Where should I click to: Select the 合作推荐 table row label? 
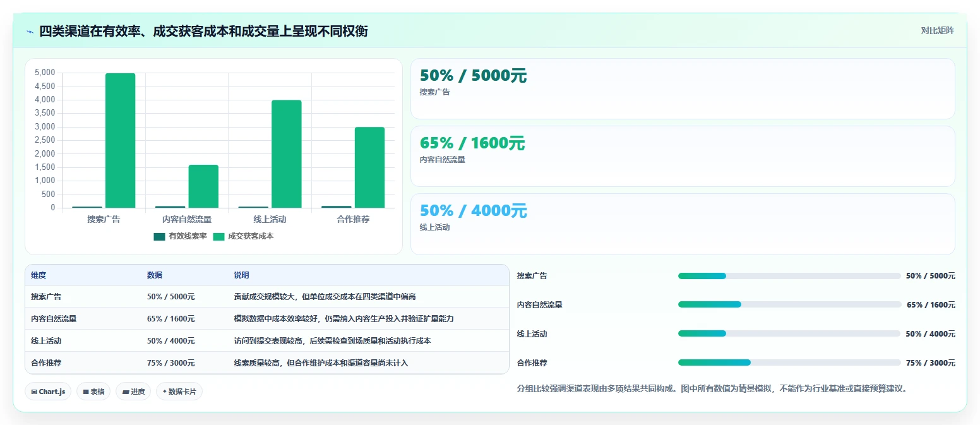coord(46,363)
